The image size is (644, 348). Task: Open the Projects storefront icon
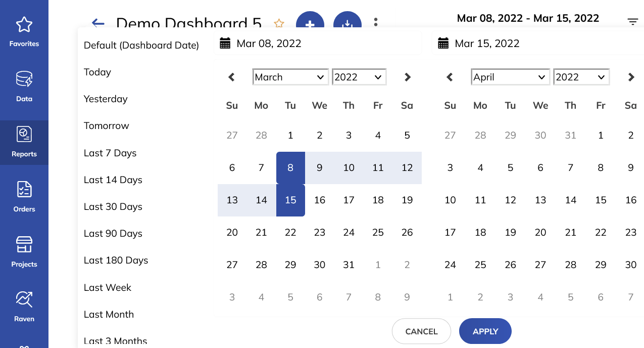[24, 244]
